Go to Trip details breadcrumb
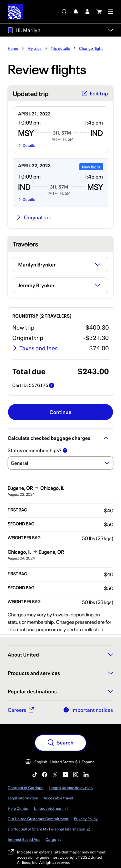 (x=60, y=49)
